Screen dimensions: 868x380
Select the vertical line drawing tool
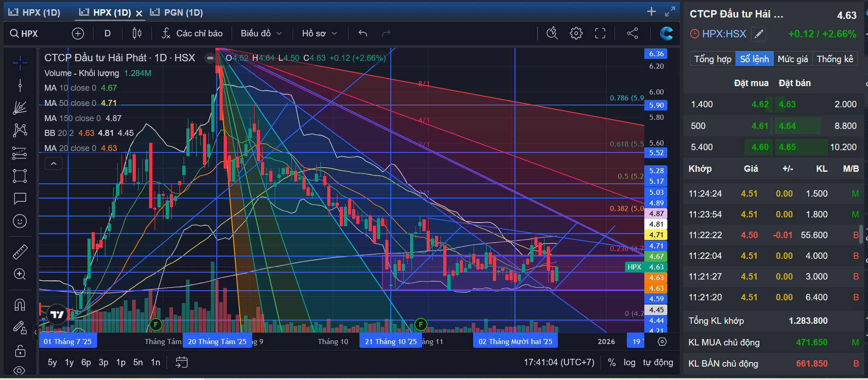19,85
